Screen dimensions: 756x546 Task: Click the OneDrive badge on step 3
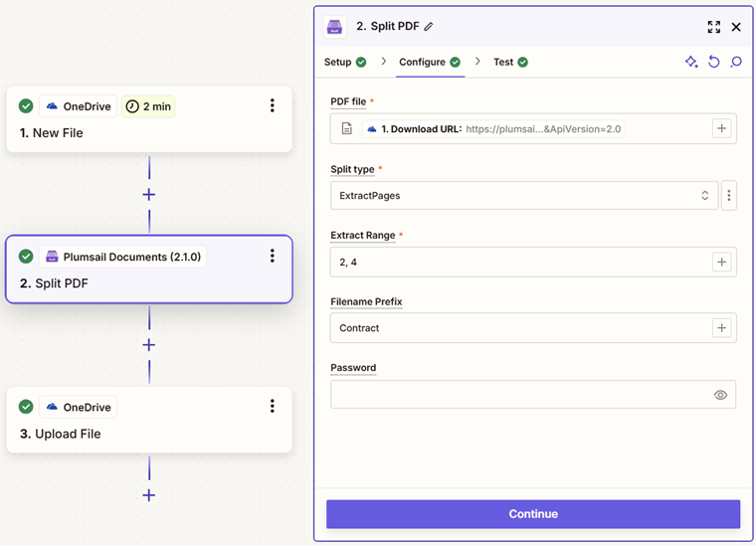79,407
